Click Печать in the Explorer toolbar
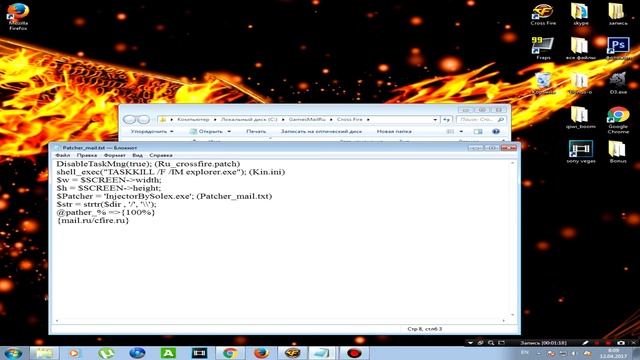 coord(256,131)
